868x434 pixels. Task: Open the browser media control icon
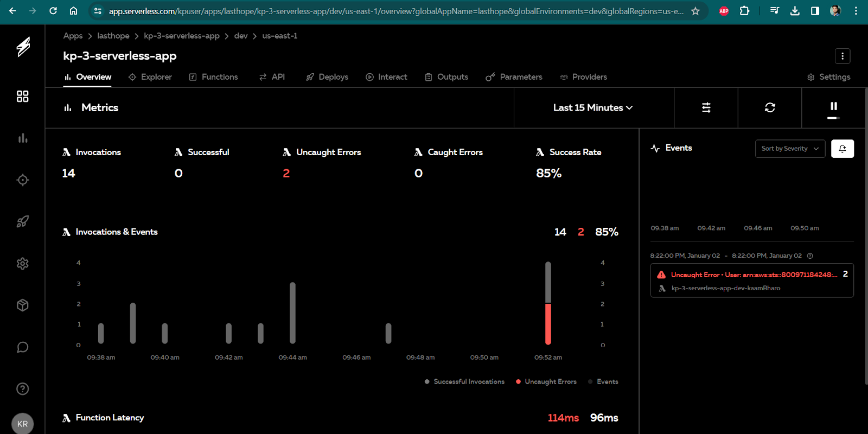(x=774, y=11)
